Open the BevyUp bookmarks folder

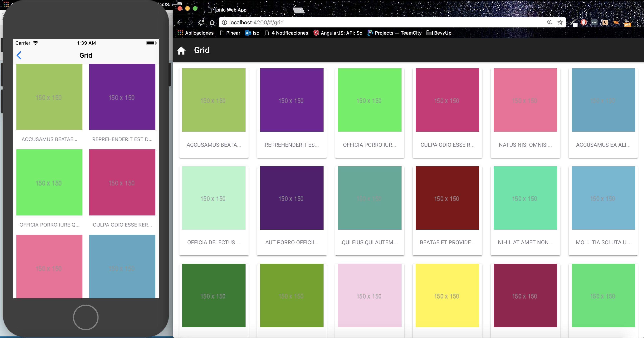pos(439,33)
